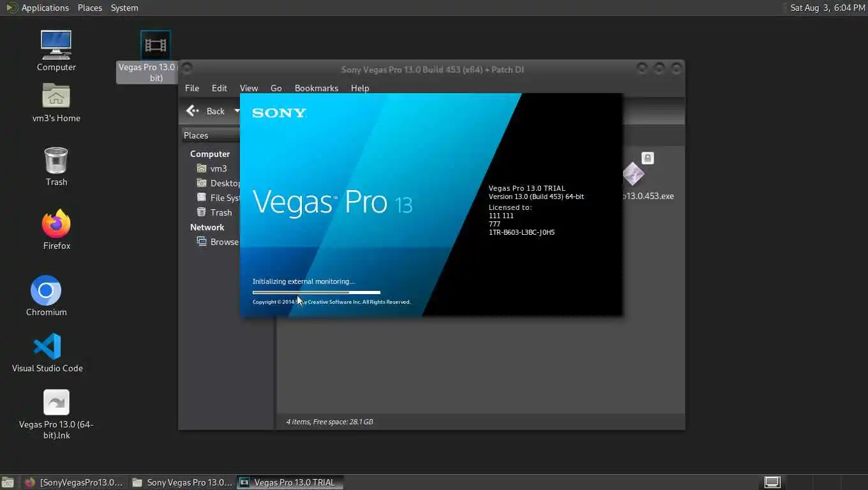Viewport: 868px width, 490px height.
Task: Open Back history dropdown arrow
Action: pyautogui.click(x=237, y=111)
